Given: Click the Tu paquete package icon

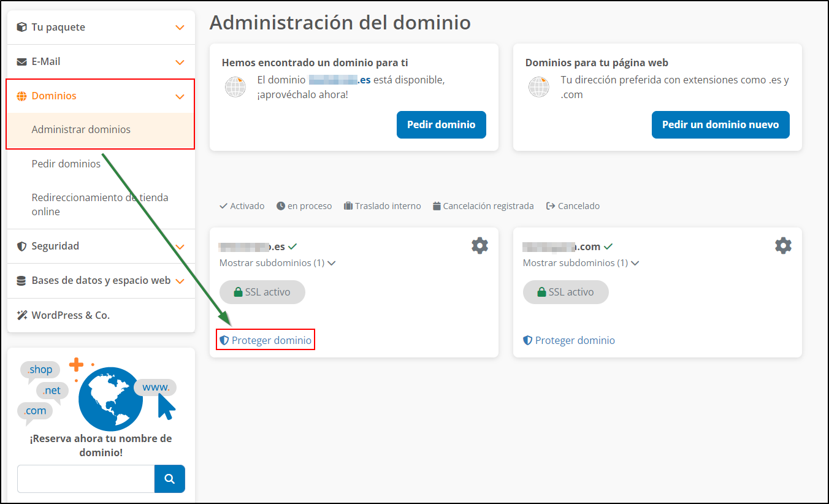Looking at the screenshot, I should pyautogui.click(x=21, y=27).
